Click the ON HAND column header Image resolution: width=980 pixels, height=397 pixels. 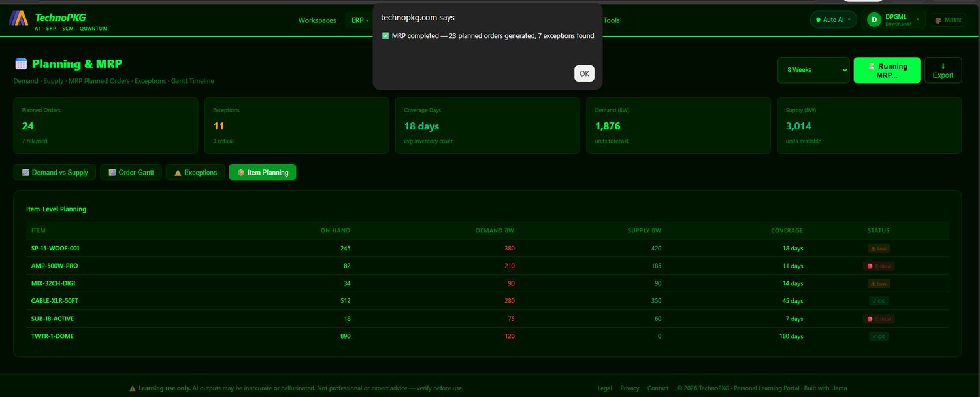pos(335,230)
